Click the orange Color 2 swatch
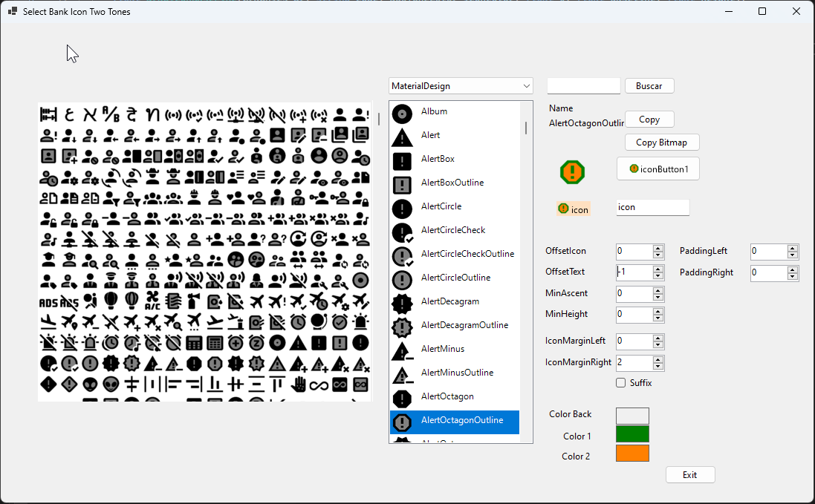This screenshot has width=815, height=504. pos(631,454)
